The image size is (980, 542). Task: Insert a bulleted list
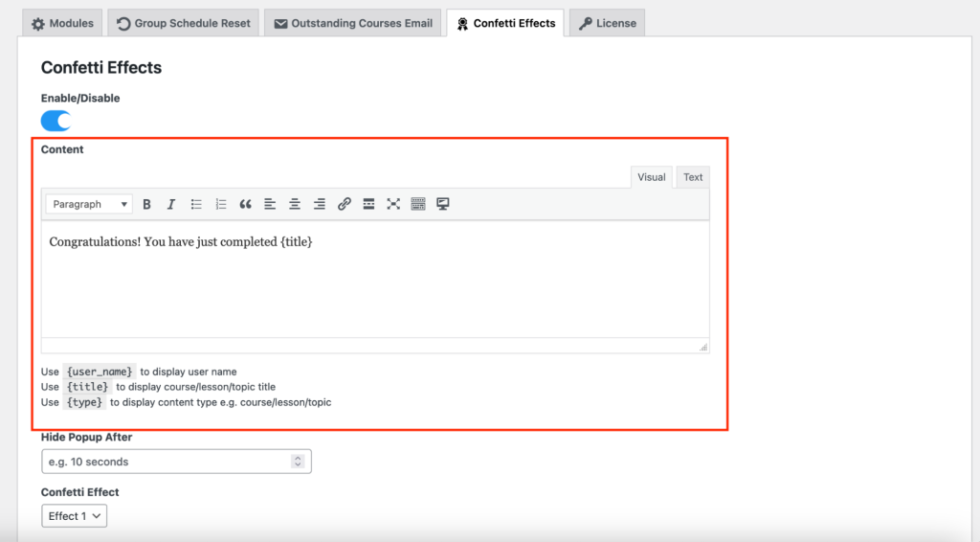point(196,204)
